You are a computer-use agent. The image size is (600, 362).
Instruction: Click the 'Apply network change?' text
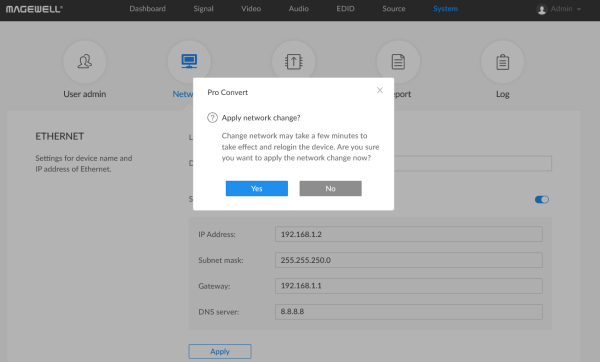261,118
